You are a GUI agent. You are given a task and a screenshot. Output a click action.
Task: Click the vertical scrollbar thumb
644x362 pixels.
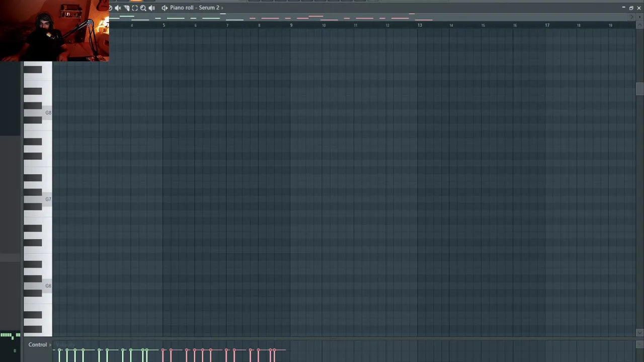coord(639,88)
